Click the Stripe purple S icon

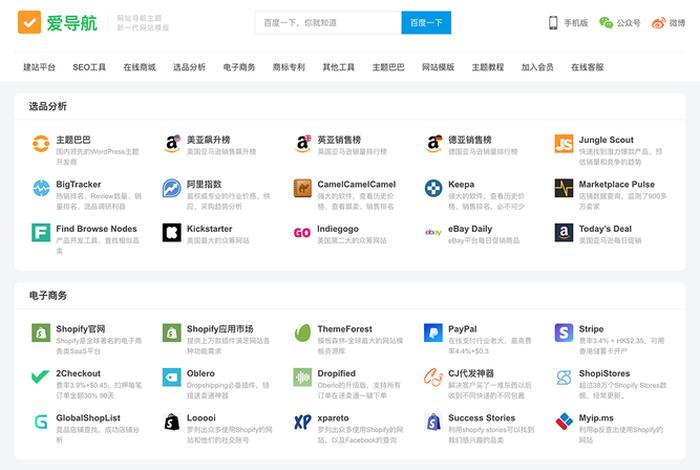point(564,333)
